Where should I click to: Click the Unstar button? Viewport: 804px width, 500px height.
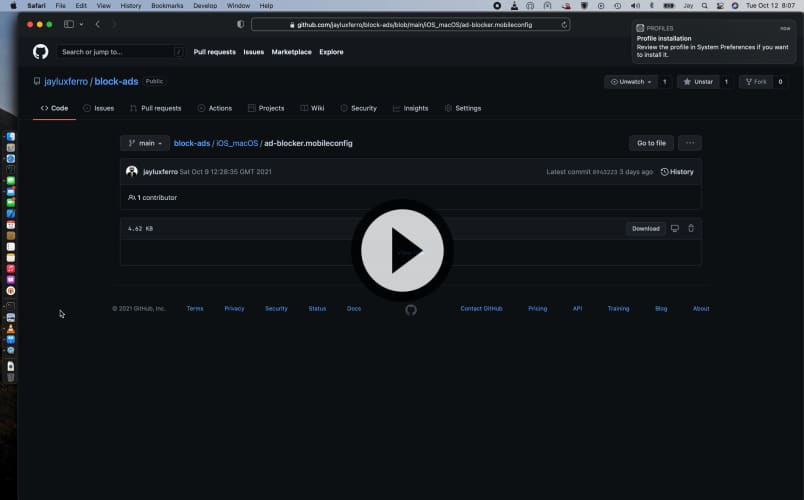[x=699, y=82]
